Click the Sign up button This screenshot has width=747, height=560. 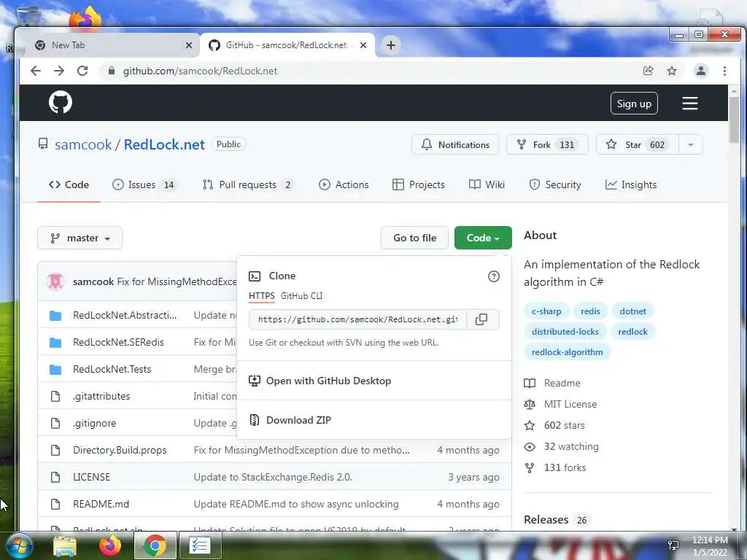[x=634, y=104]
